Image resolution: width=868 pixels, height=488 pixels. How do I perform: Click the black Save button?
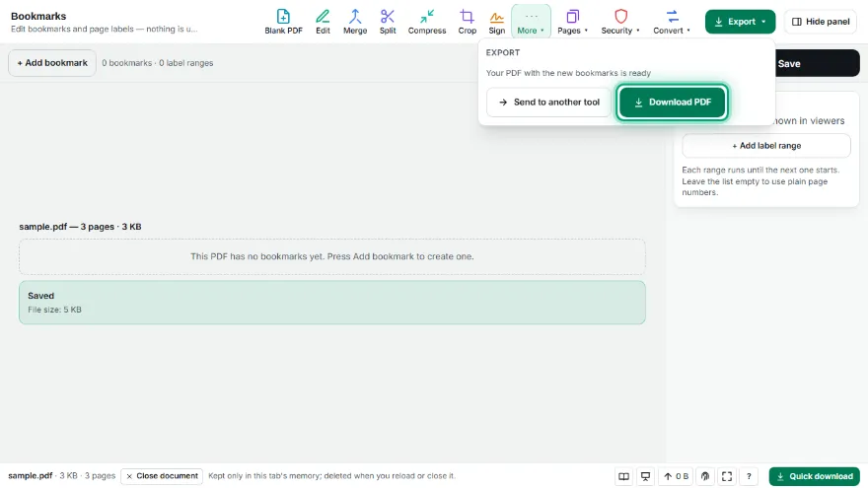click(817, 64)
